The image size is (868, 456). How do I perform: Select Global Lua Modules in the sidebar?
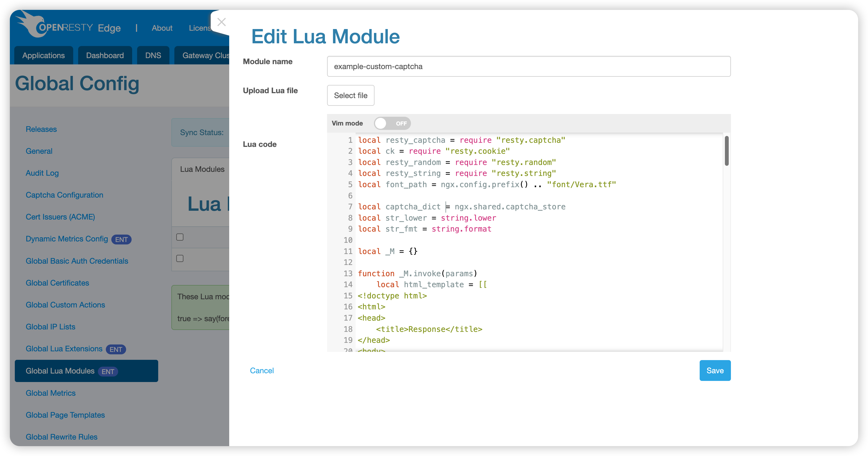pyautogui.click(x=60, y=371)
